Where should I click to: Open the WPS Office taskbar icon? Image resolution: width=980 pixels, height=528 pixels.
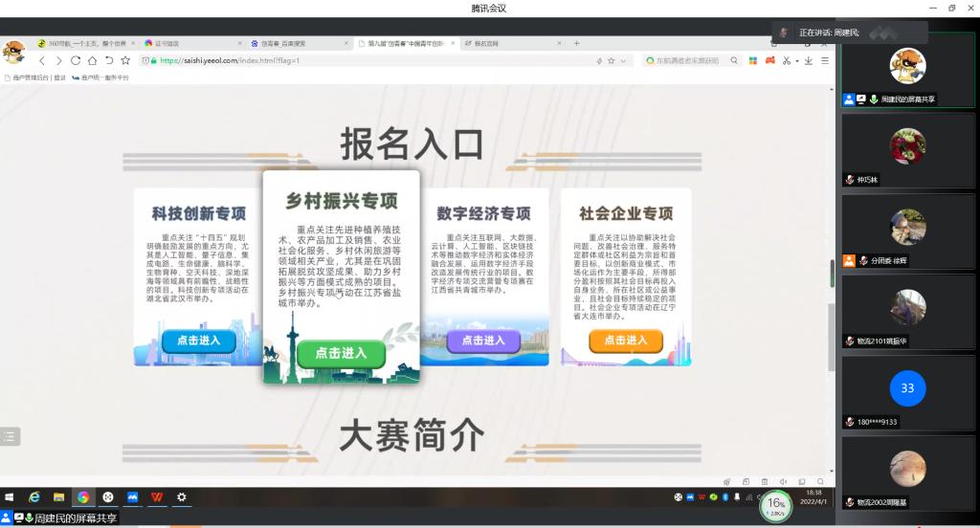[157, 496]
